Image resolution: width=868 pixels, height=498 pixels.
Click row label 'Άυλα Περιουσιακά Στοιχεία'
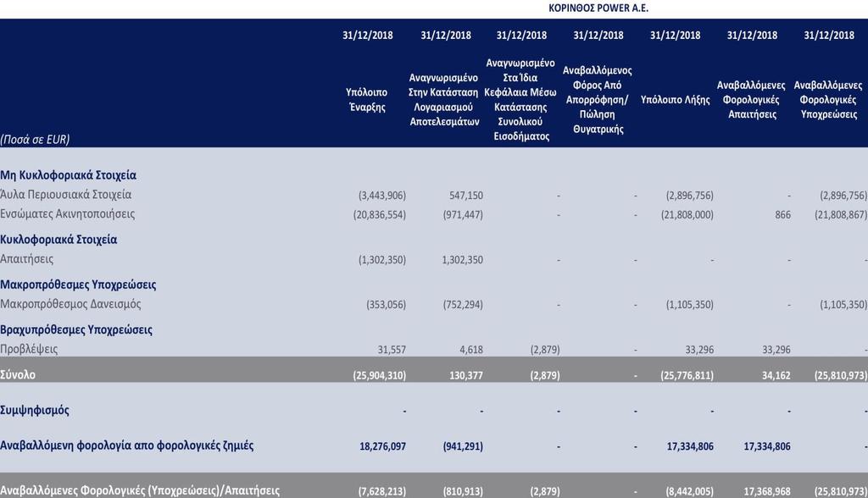point(66,195)
